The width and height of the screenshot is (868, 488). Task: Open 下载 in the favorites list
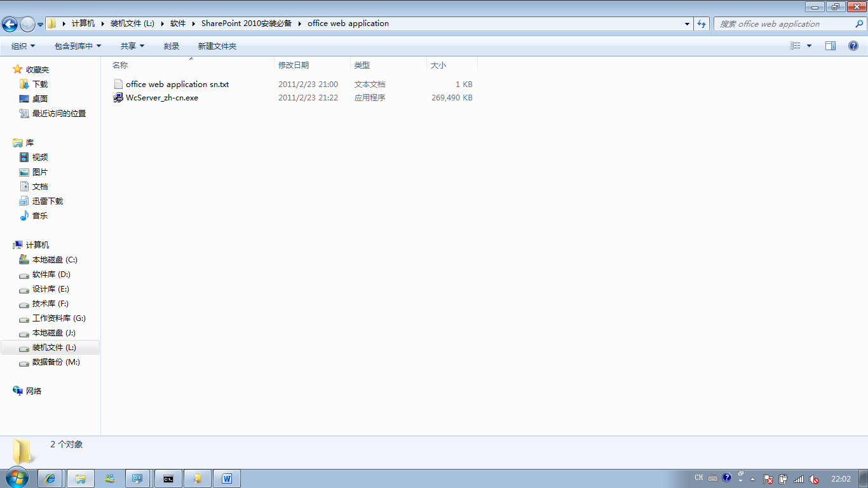[40, 84]
